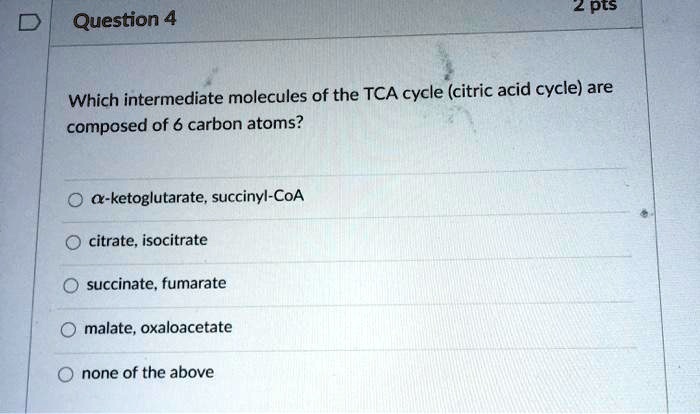Click the none of the above label
The height and width of the screenshot is (414, 700).
coord(148,372)
